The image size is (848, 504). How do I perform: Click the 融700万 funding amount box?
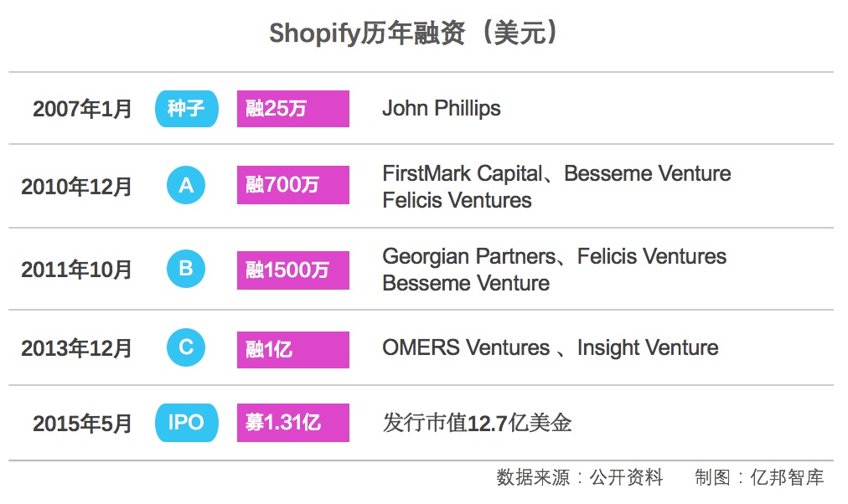(292, 186)
